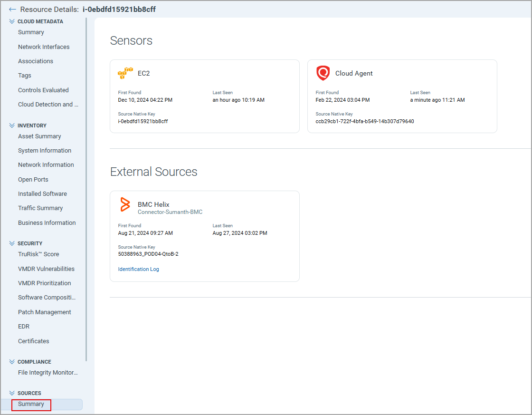The image size is (532, 415).
Task: Go to Associations
Action: (x=36, y=61)
